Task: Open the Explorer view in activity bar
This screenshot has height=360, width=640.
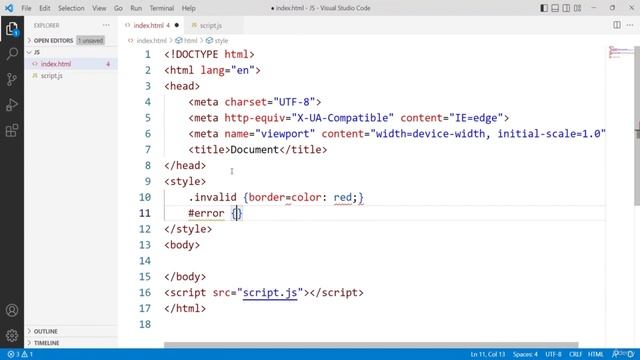Action: click(12, 29)
